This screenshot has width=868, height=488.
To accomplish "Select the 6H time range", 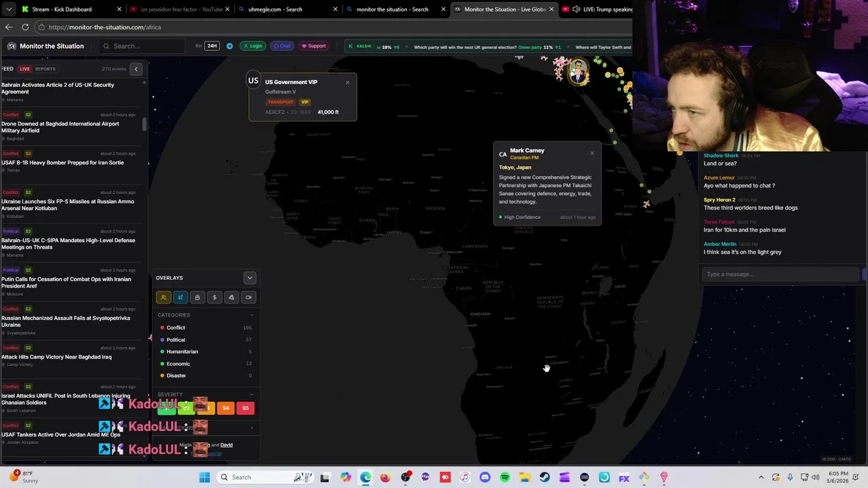I will click(199, 46).
